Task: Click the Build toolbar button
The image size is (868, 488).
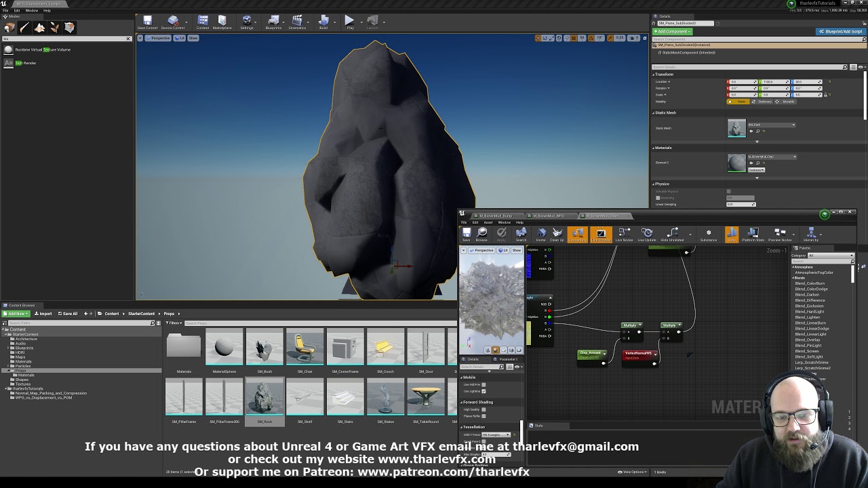Action: click(323, 23)
